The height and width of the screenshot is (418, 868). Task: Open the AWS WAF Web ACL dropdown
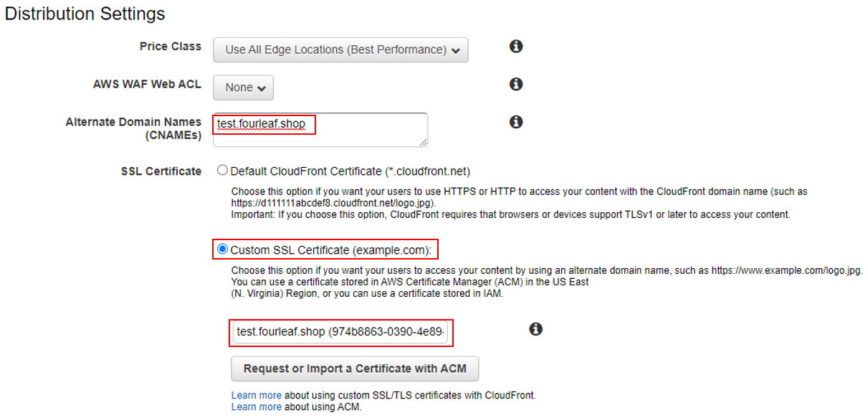[243, 87]
